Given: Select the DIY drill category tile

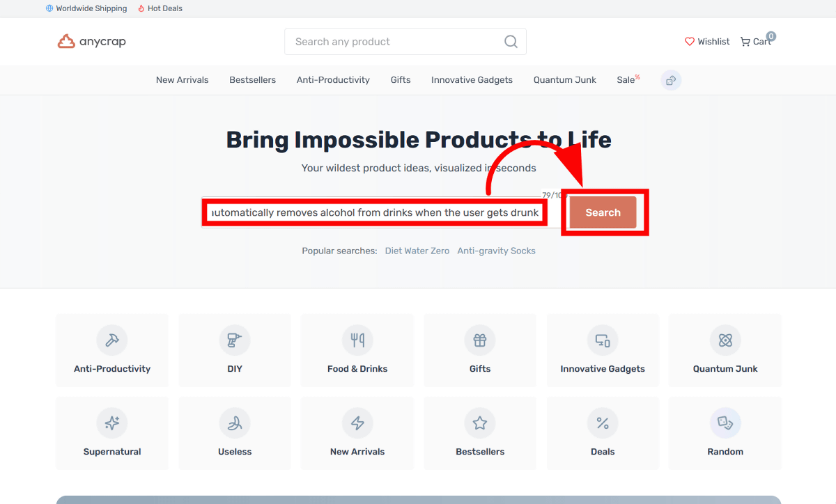Looking at the screenshot, I should pyautogui.click(x=235, y=350).
